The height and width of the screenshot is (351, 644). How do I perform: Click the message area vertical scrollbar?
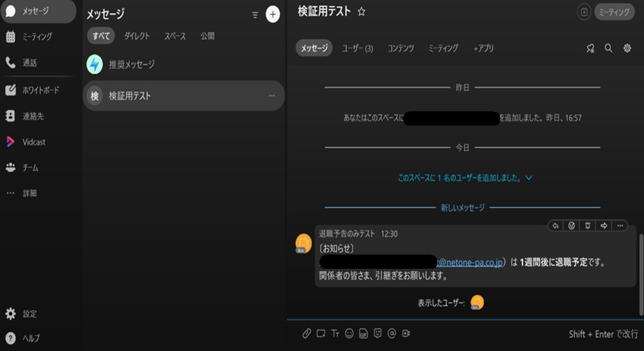tap(640, 259)
